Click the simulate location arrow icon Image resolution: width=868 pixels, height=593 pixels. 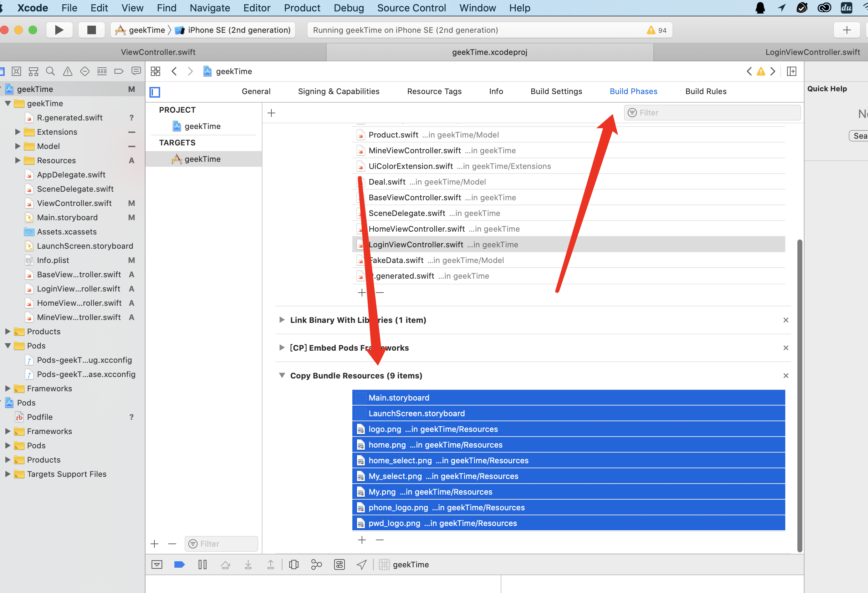click(x=361, y=564)
